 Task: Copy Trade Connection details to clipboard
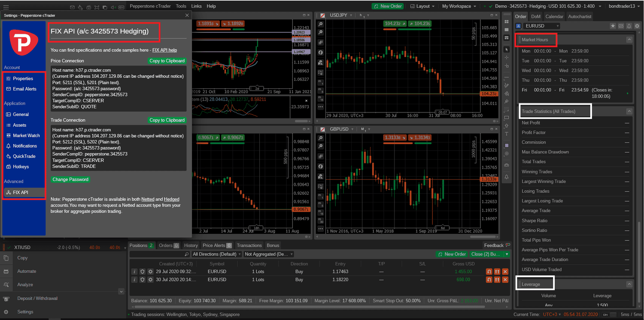click(x=167, y=120)
